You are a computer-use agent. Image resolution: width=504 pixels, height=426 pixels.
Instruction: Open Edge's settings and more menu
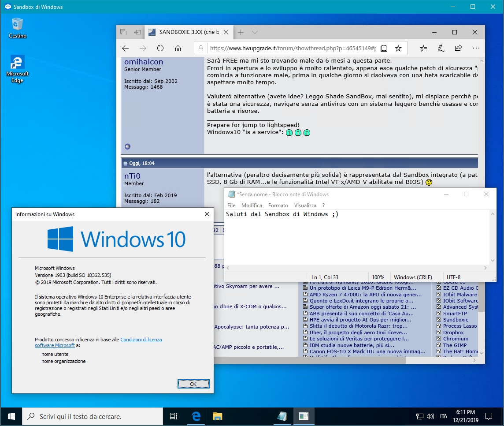click(476, 48)
